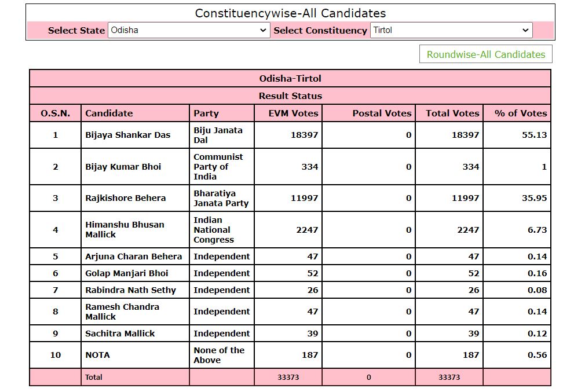Click the Sachitra Mallick name

pyautogui.click(x=120, y=334)
